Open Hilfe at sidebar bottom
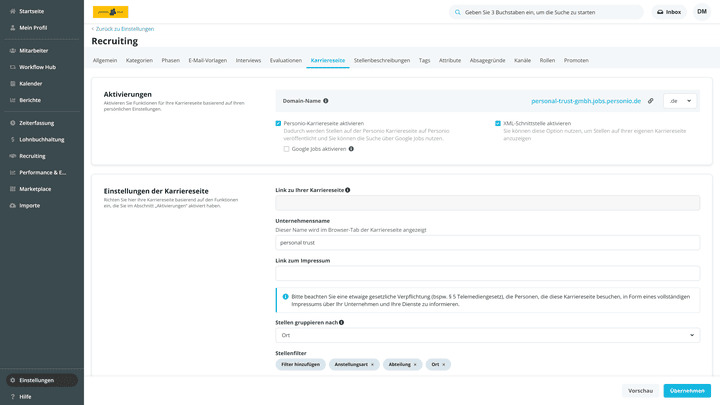Screen dimensions: 720x405 25,396
